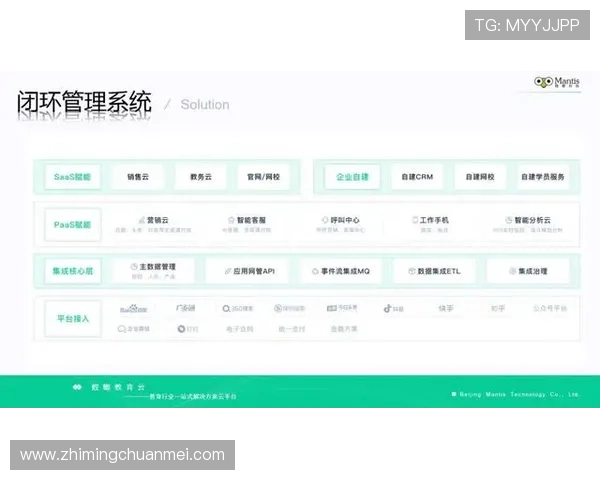Click the Baidu logo
600x480 pixels.
134,309
